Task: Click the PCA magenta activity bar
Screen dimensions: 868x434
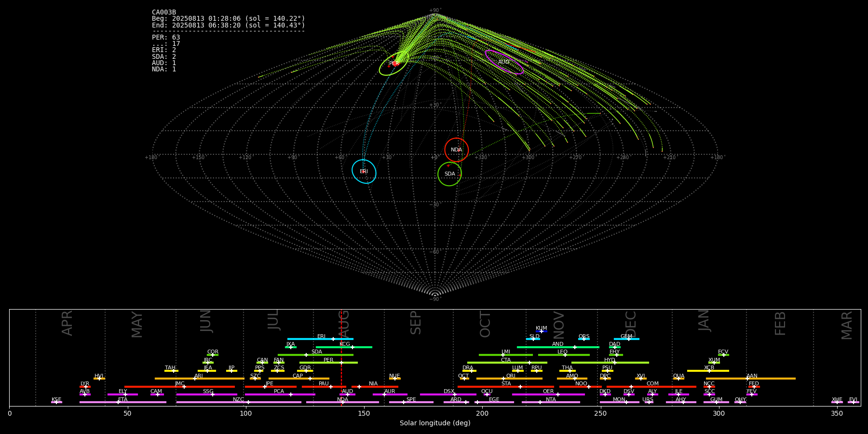Action: point(280,394)
